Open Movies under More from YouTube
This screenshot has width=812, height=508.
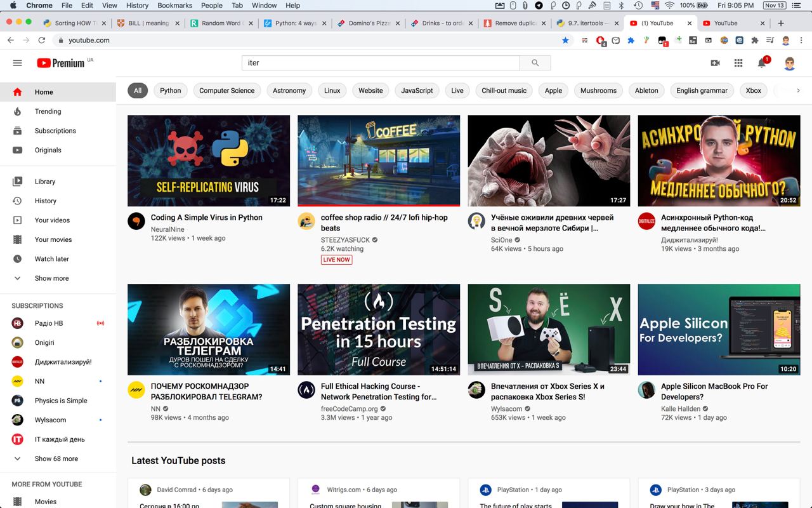(x=58, y=502)
